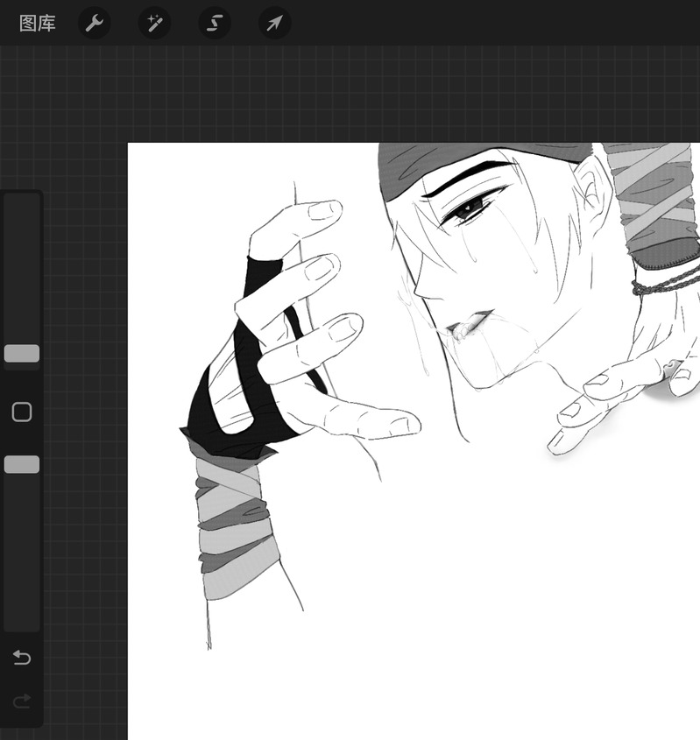Screen dimensions: 700x740
Task: Open the Adjustments magic wand menu
Action: coord(154,23)
